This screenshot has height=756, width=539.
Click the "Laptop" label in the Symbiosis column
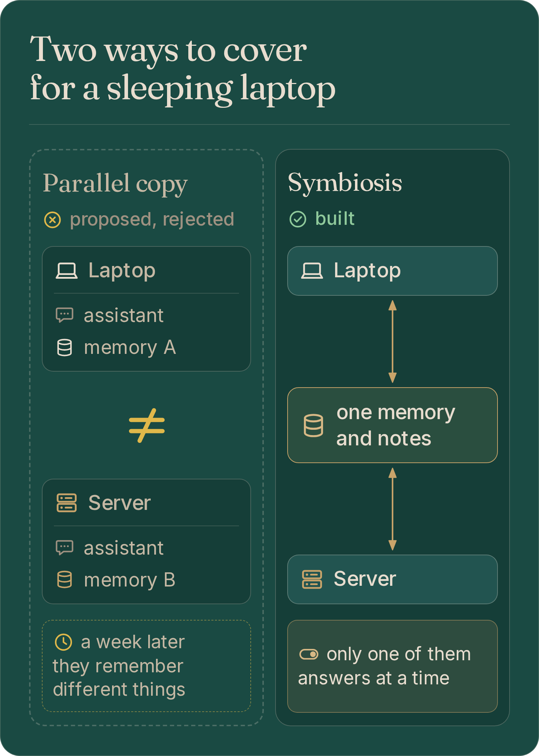click(367, 271)
